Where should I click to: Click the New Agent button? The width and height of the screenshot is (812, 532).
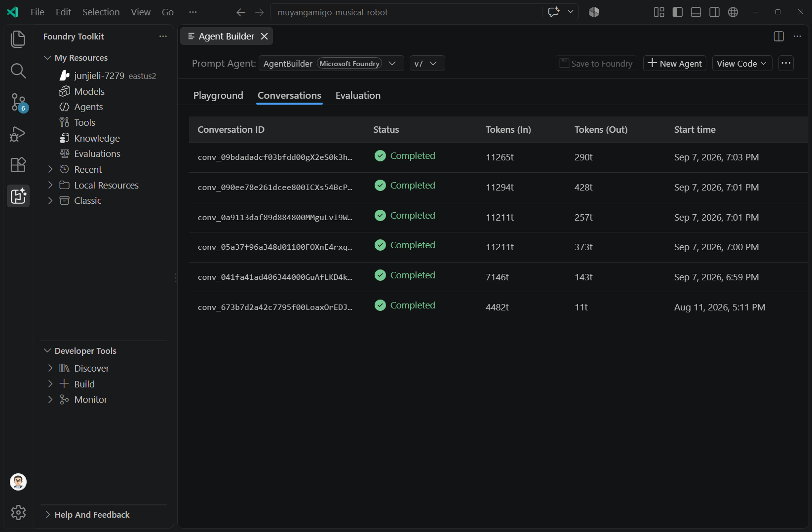(x=675, y=63)
